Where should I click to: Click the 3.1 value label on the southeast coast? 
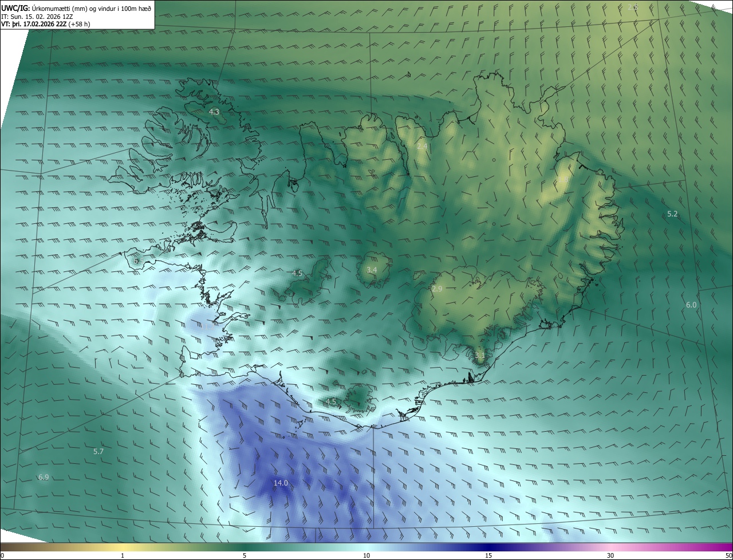(480, 356)
